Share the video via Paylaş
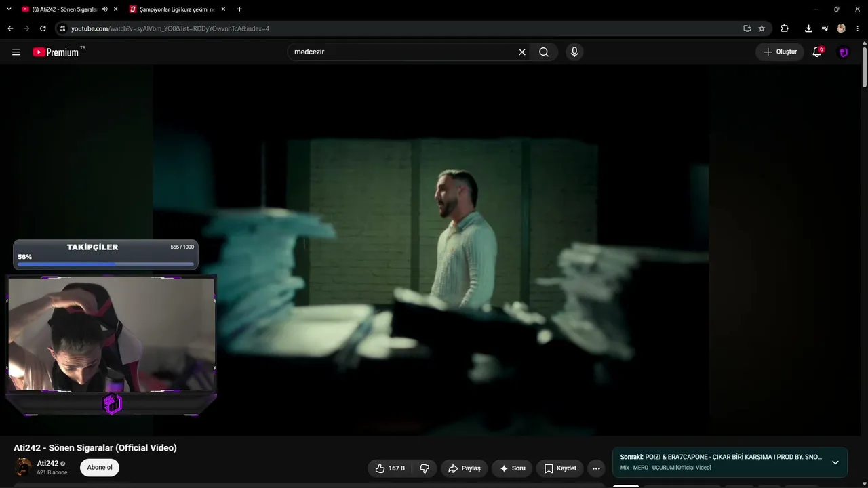This screenshot has width=868, height=488. pos(465,468)
